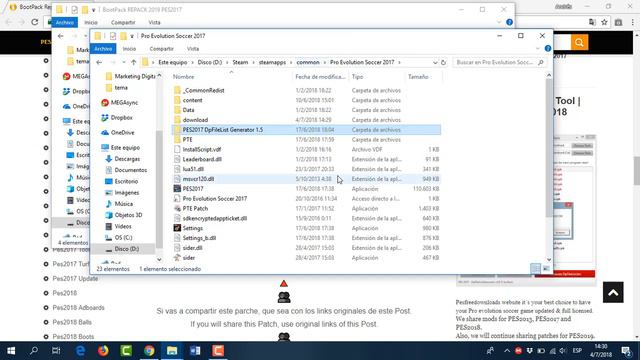Select the sider application file
640x360 pixels.
189,258
